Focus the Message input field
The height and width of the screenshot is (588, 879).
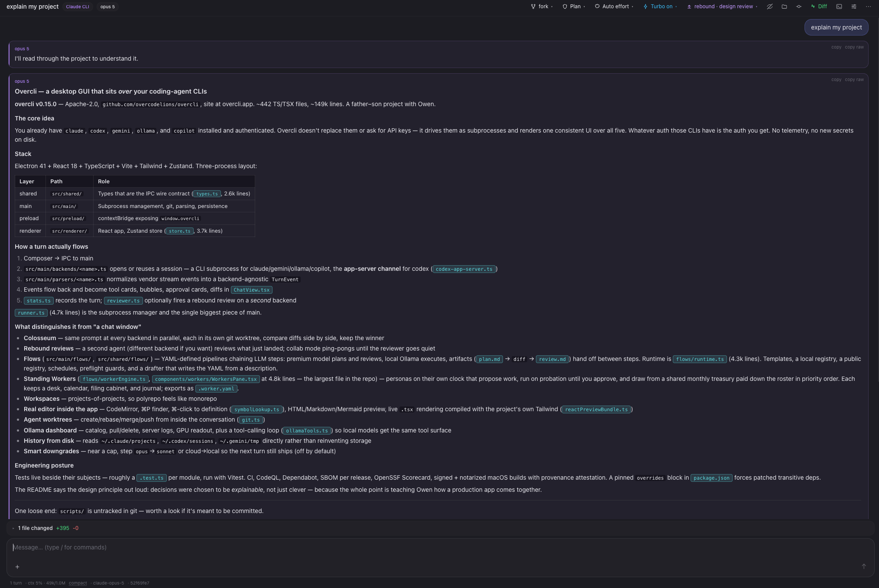pyautogui.click(x=440, y=548)
